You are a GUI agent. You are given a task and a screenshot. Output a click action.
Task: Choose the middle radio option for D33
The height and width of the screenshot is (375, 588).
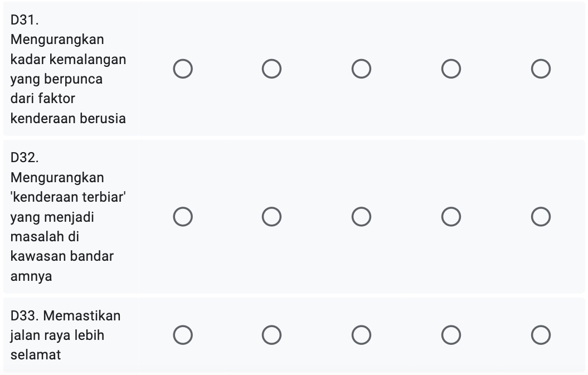click(x=361, y=335)
